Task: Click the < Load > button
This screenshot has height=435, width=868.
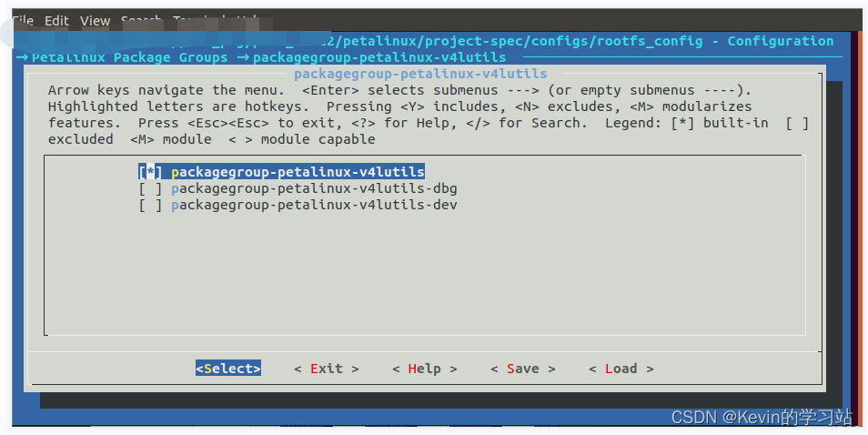Action: pos(621,369)
